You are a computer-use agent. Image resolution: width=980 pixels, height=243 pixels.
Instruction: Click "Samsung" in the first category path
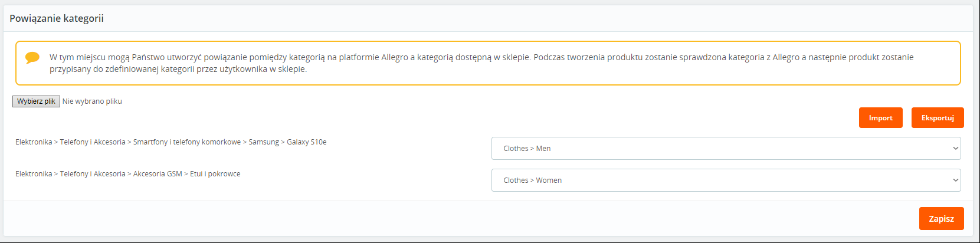coord(264,142)
